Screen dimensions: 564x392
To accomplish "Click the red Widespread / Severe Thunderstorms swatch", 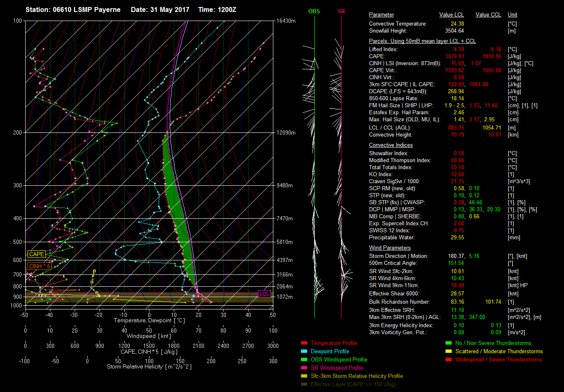I will click(x=448, y=359).
